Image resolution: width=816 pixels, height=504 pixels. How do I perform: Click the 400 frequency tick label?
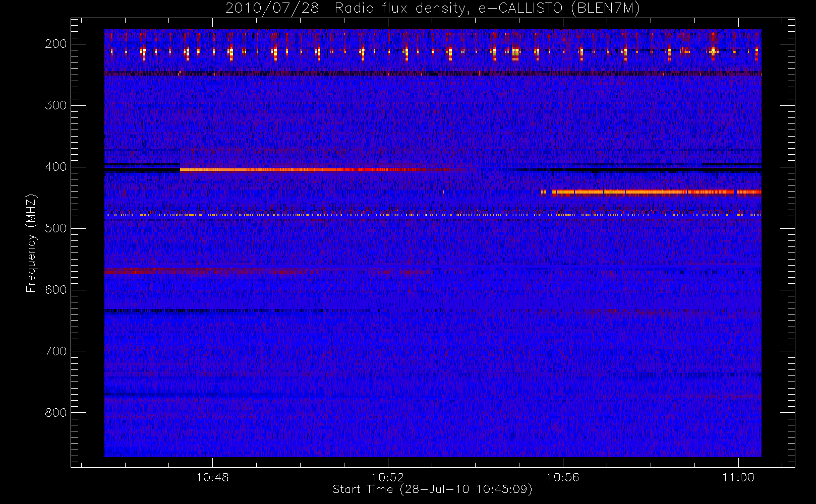[55, 167]
